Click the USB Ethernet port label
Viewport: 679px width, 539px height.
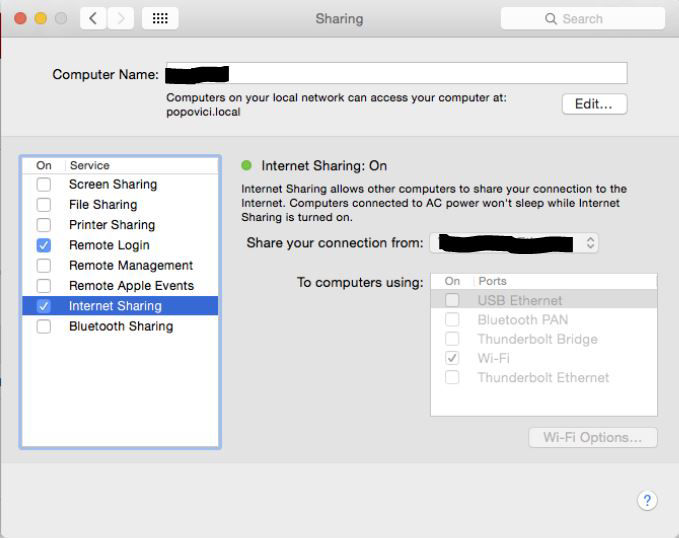[520, 300]
